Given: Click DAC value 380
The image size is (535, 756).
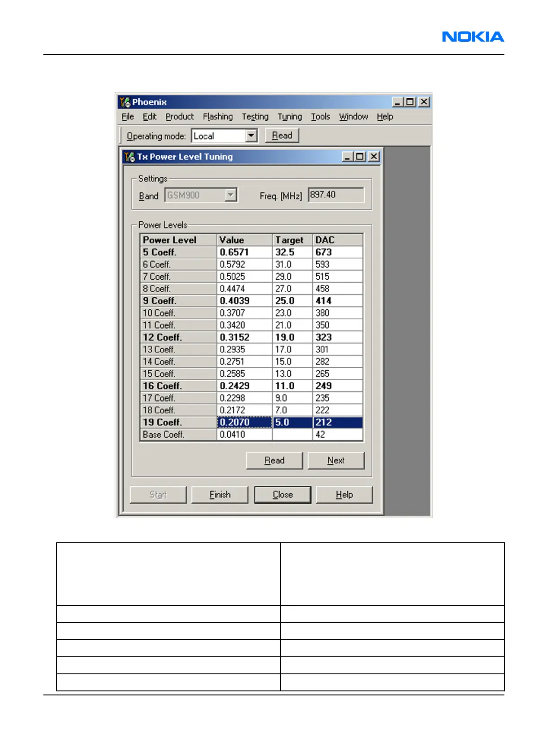Looking at the screenshot, I should [338, 313].
